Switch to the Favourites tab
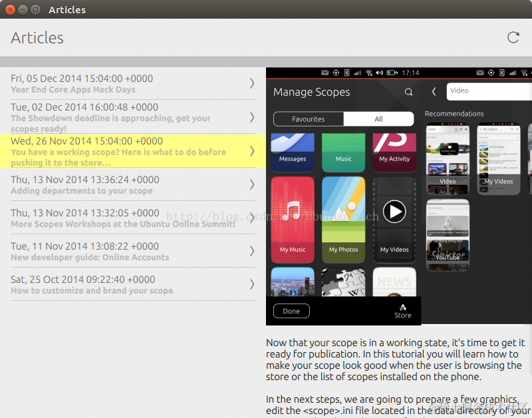Image resolution: width=532 pixels, height=418 pixels. coord(309,119)
